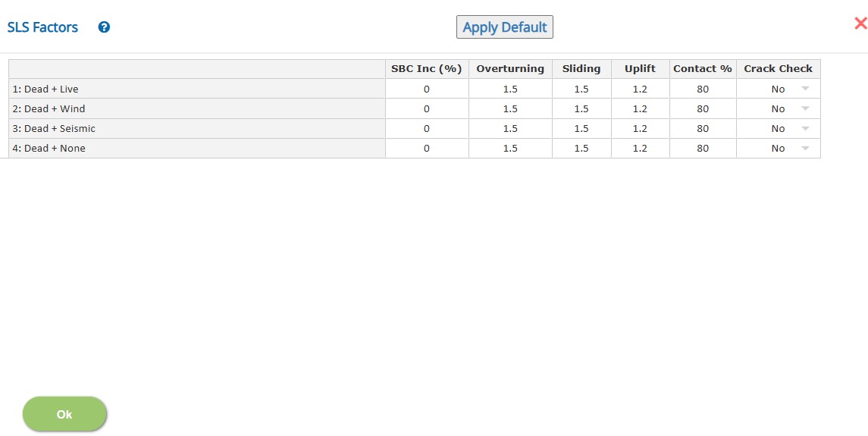
Task: Click the Overturning column header
Action: tap(510, 69)
